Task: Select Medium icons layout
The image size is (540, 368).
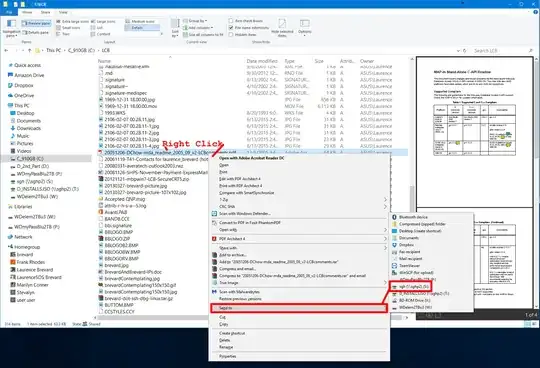Action: [x=141, y=21]
